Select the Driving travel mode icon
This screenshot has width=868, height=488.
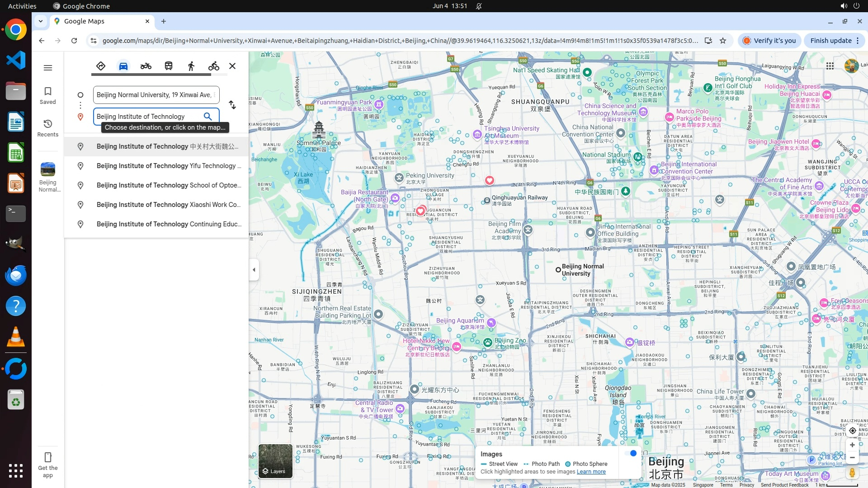(x=123, y=66)
